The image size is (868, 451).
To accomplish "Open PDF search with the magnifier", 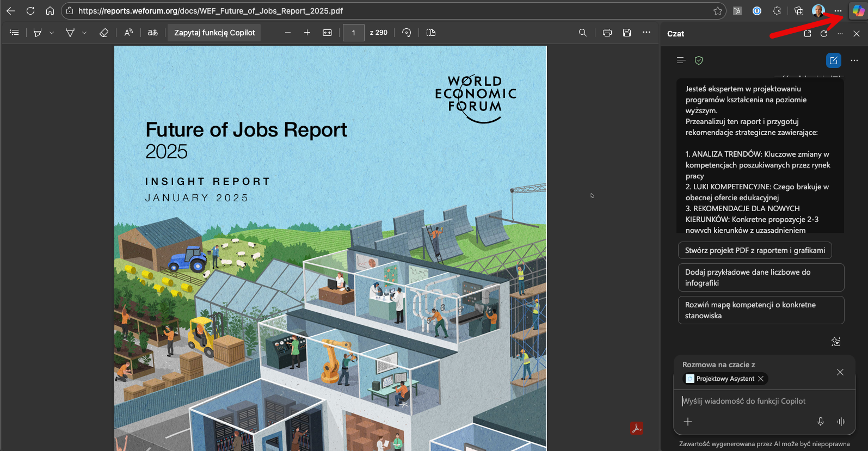I will 583,33.
